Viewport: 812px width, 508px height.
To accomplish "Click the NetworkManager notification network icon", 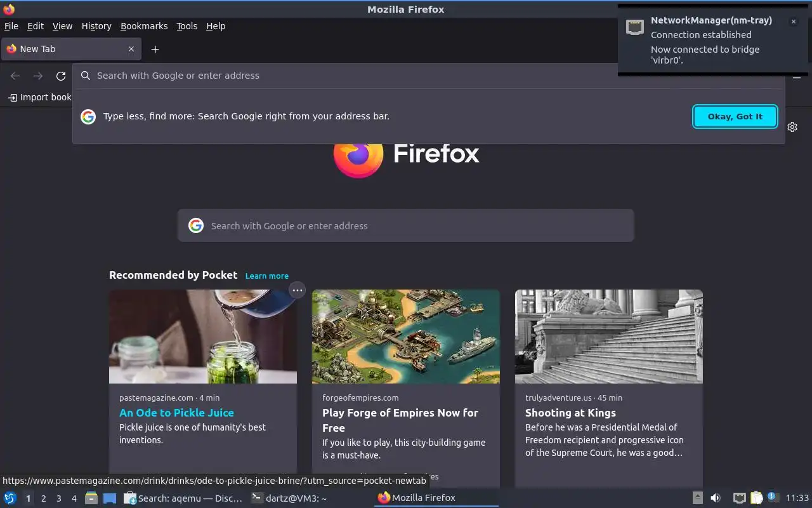I will click(635, 27).
